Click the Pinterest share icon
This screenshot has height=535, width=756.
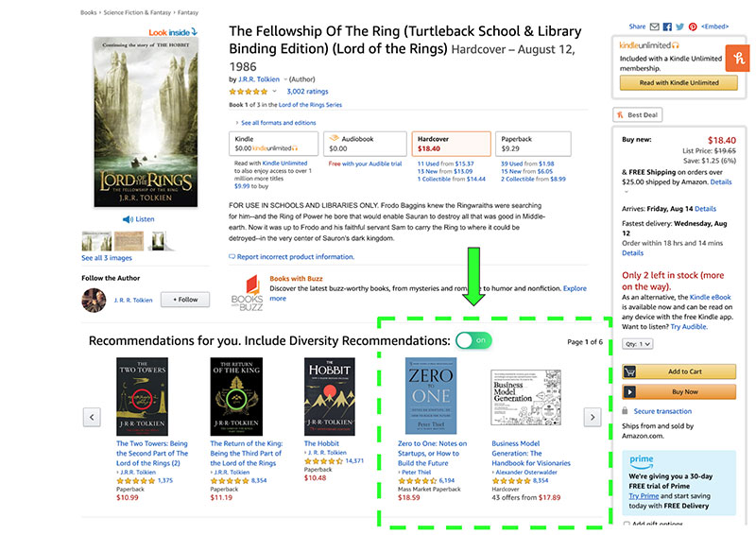pyautogui.click(x=692, y=26)
